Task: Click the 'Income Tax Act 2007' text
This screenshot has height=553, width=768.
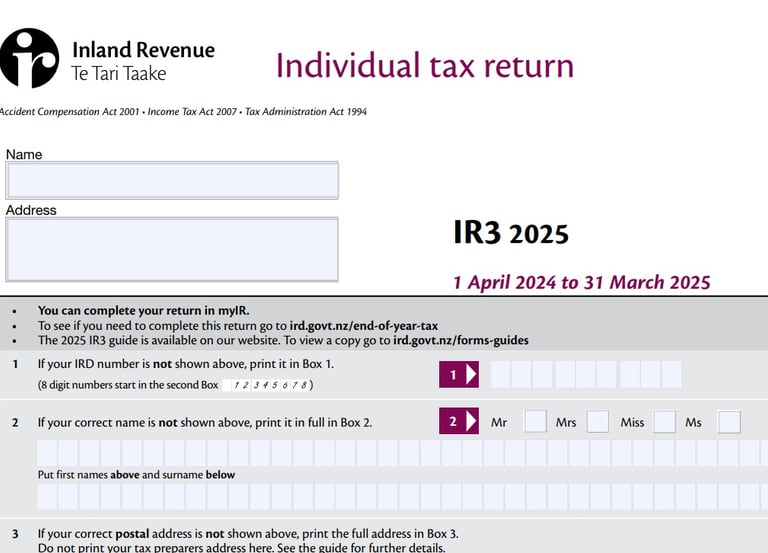Action: click(192, 112)
